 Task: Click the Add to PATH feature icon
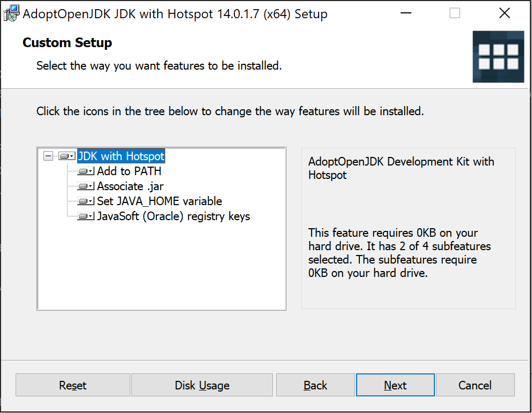(84, 171)
